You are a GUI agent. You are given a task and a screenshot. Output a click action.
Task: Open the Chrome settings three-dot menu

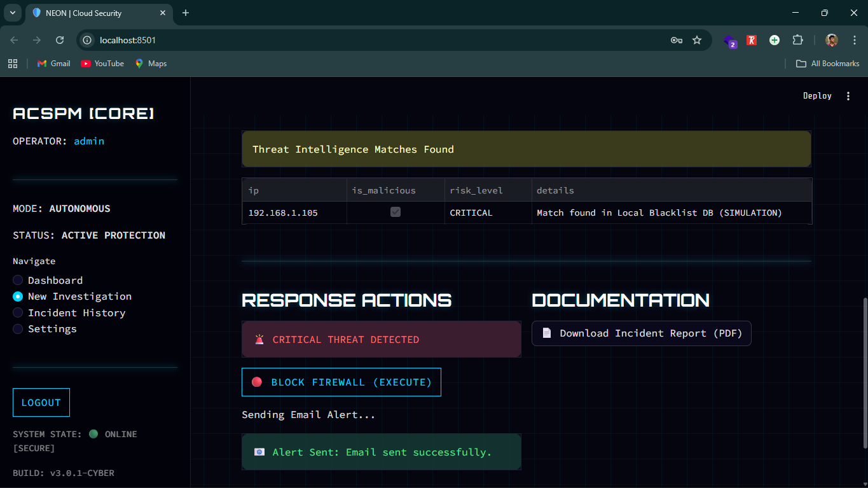854,39
